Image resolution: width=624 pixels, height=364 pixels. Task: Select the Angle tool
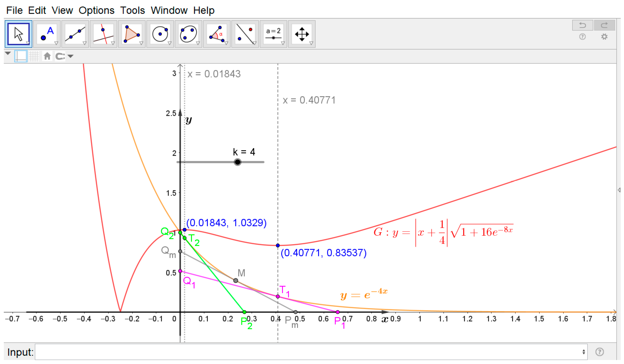[x=217, y=34]
